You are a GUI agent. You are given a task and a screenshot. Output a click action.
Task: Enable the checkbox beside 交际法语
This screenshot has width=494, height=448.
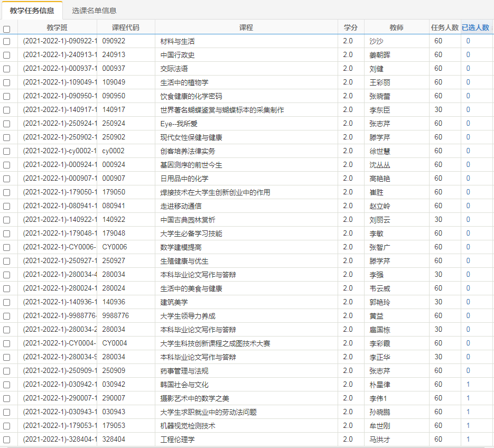click(7, 69)
